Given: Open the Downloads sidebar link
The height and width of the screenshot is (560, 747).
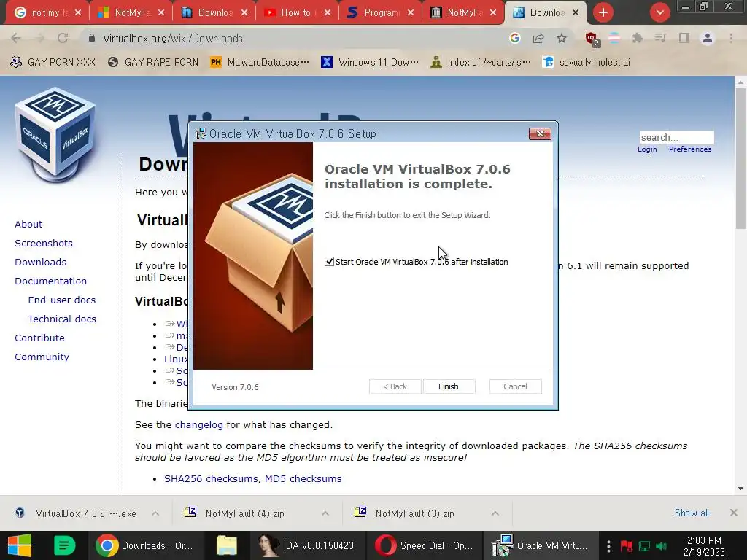Looking at the screenshot, I should click(x=41, y=262).
